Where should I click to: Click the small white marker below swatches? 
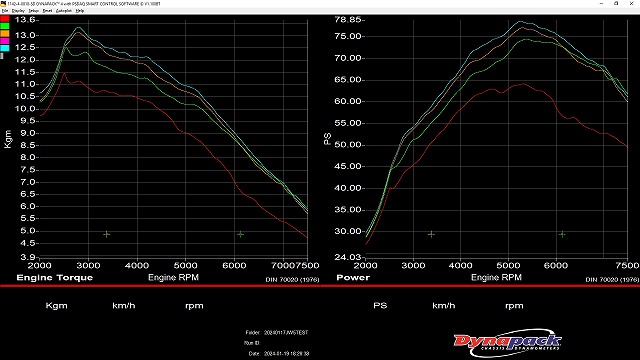click(2, 56)
